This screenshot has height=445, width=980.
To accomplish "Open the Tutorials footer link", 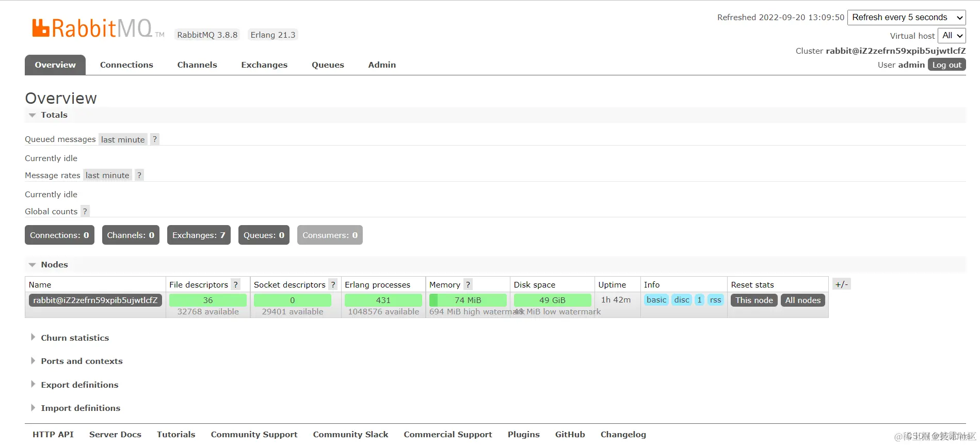I will click(176, 435).
